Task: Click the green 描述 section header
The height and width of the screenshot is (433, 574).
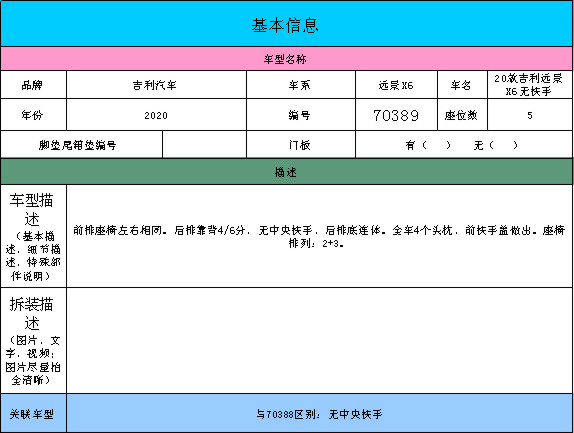Action: 287,172
